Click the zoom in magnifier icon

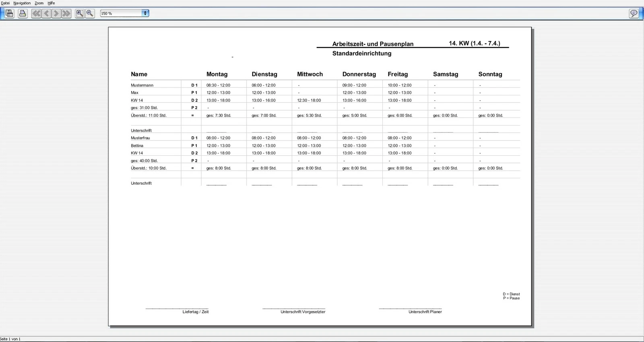[80, 13]
